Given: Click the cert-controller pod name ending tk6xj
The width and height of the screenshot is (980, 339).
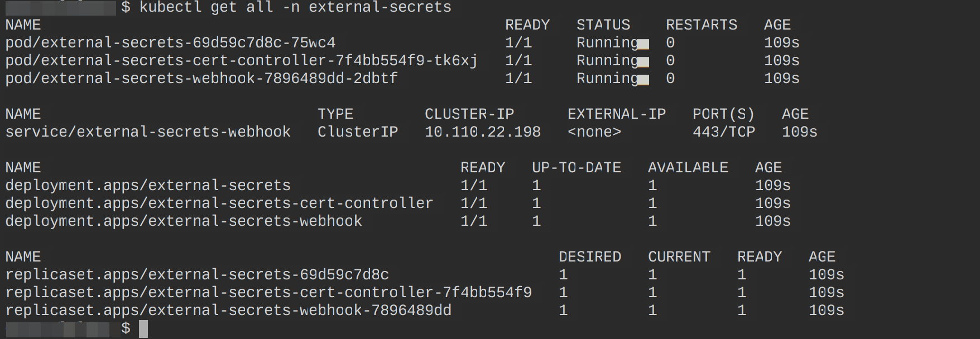Looking at the screenshot, I should [241, 61].
